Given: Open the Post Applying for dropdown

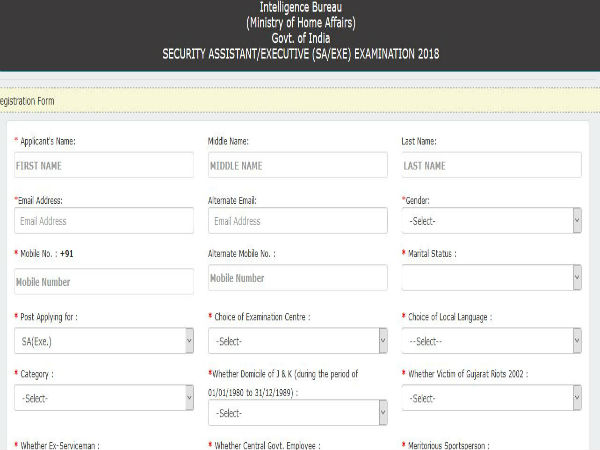Looking at the screenshot, I should coord(104,341).
